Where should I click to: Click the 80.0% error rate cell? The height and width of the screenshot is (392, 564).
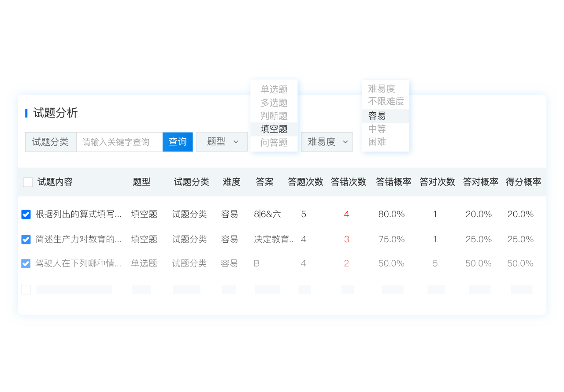(x=391, y=214)
